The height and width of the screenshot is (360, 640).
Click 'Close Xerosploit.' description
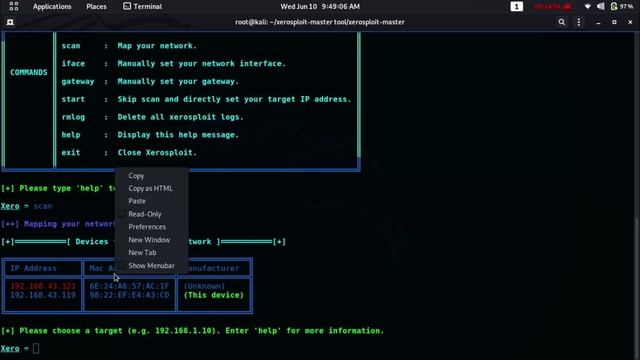(157, 153)
